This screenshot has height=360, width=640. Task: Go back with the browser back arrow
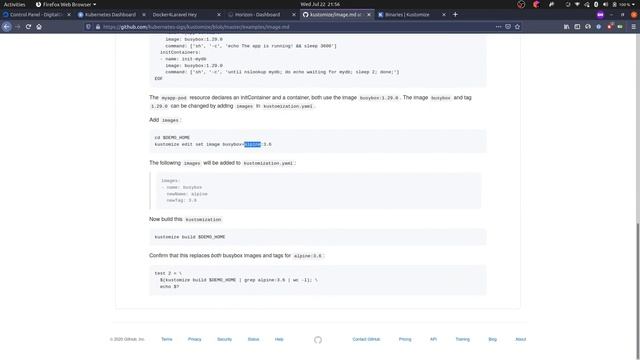point(7,27)
